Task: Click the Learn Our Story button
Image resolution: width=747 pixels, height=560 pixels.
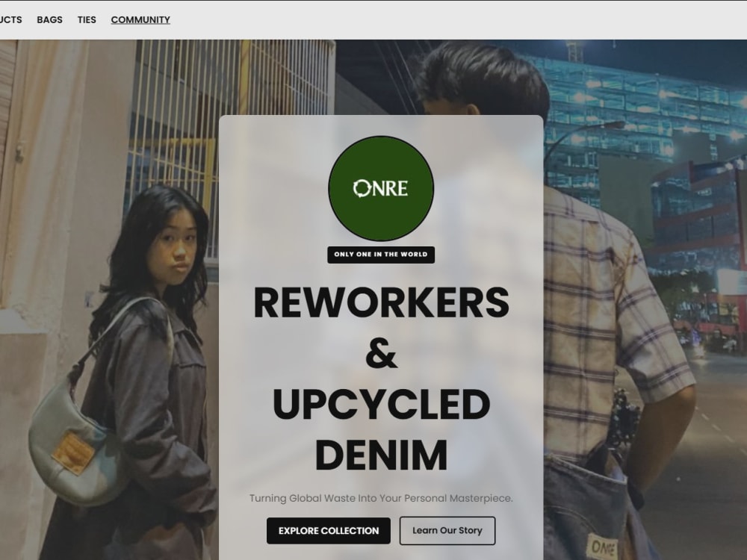Action: 447,530
